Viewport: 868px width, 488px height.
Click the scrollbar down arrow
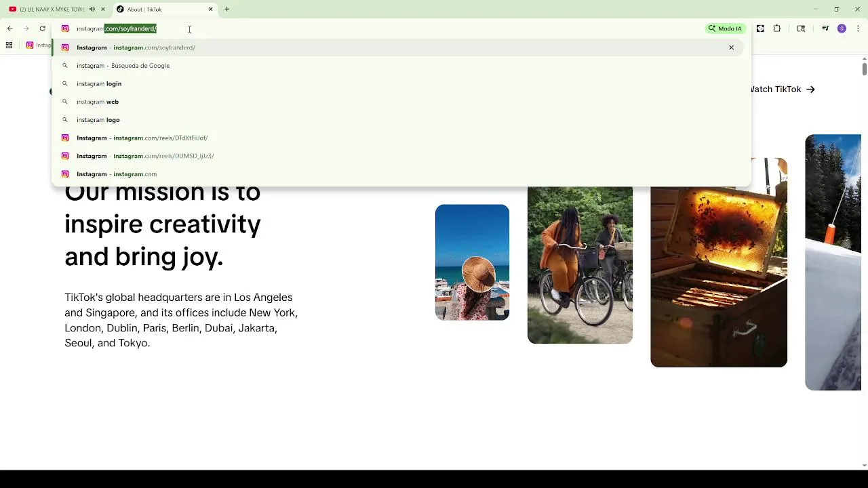click(x=864, y=466)
